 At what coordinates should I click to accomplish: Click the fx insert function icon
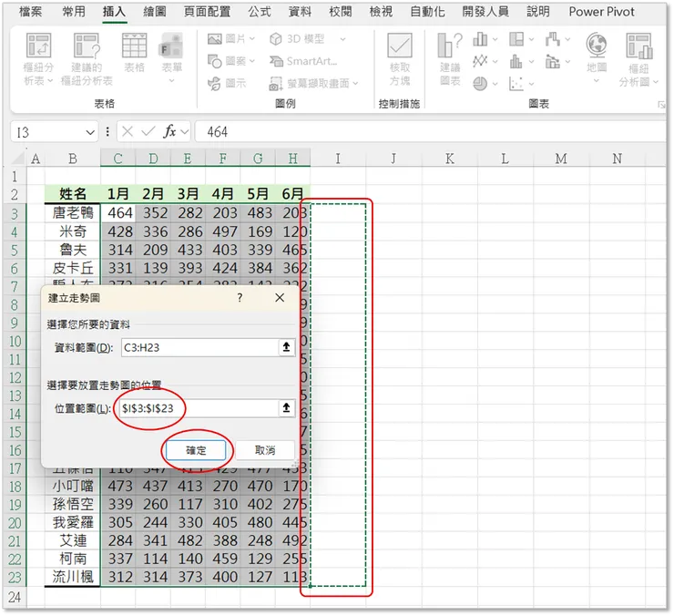pyautogui.click(x=169, y=131)
